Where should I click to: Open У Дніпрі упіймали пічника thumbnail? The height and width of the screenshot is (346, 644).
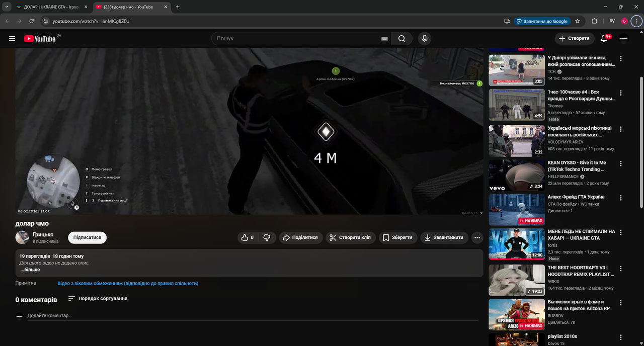tap(517, 70)
